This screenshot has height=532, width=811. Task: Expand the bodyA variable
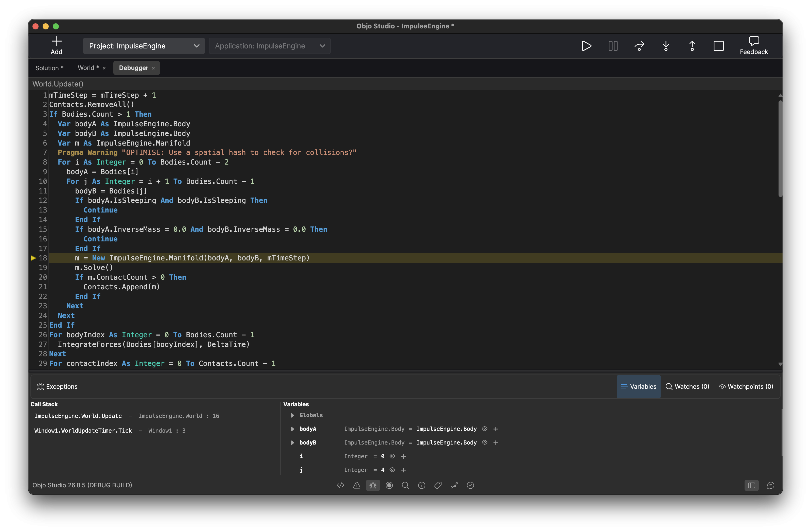click(292, 429)
